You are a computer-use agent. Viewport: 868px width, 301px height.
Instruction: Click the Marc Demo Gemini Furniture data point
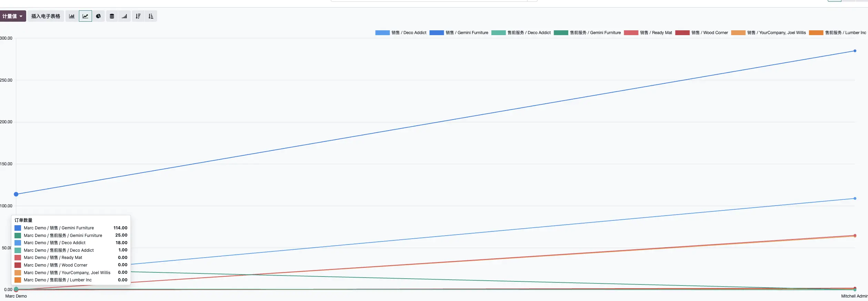pyautogui.click(x=16, y=194)
